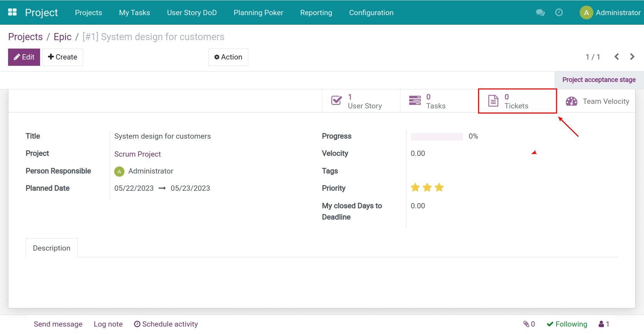Open the Planning Poker menu
The height and width of the screenshot is (334, 644).
(258, 13)
